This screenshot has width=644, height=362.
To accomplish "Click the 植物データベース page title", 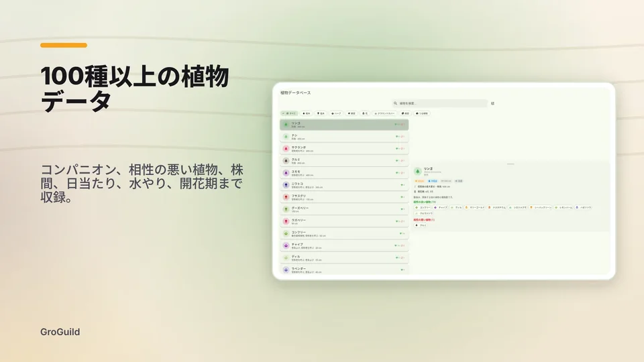I will tap(296, 93).
